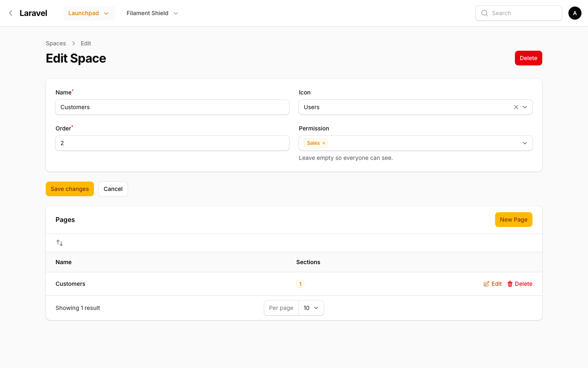Click the Laravel brand link
Screen dimensions: 588x368
click(33, 13)
